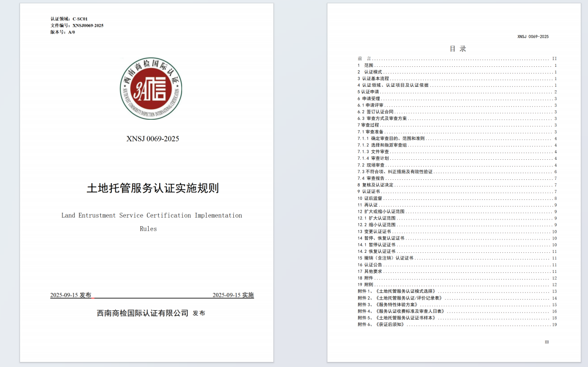Screen dimensions: 588x367
Task: Open entry '附件3、《服务特性体验方案》'
Action: click(457, 305)
